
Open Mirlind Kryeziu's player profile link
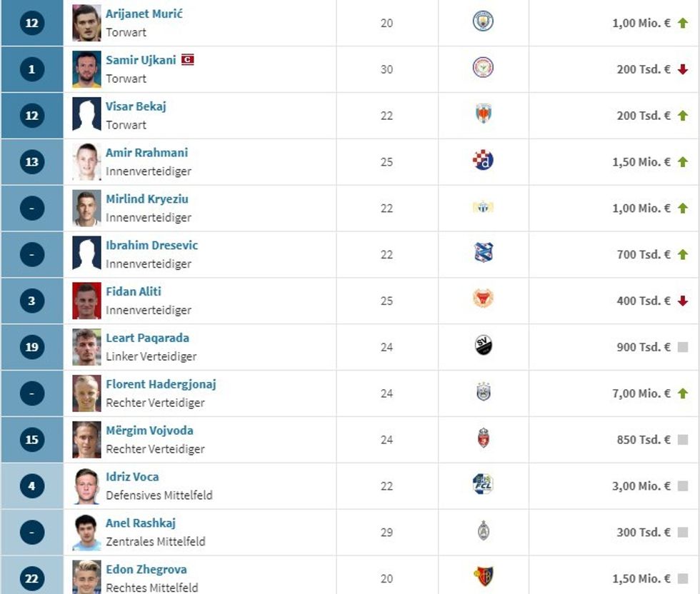point(147,199)
